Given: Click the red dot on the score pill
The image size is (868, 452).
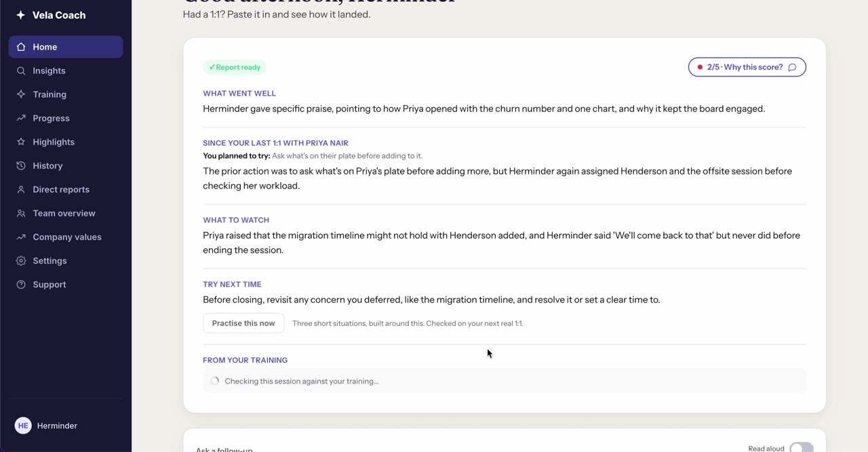Looking at the screenshot, I should click(700, 67).
